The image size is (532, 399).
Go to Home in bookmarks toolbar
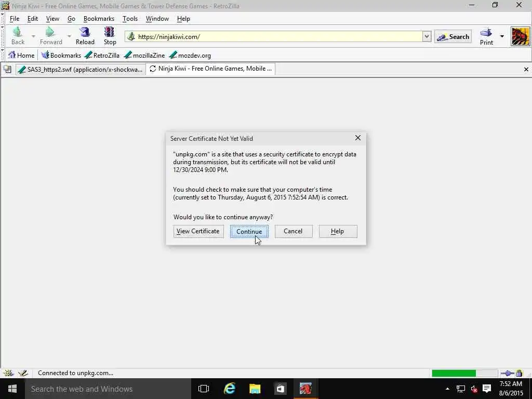[21, 55]
